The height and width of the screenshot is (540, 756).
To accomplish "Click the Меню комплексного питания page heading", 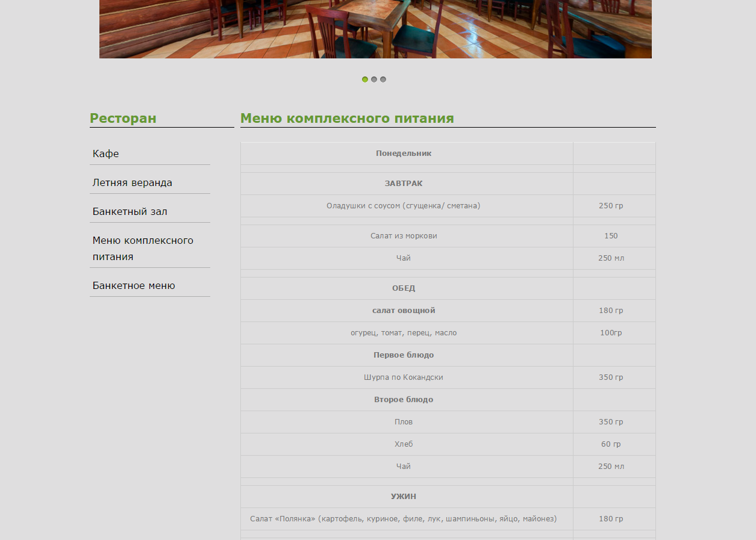I will pyautogui.click(x=347, y=119).
